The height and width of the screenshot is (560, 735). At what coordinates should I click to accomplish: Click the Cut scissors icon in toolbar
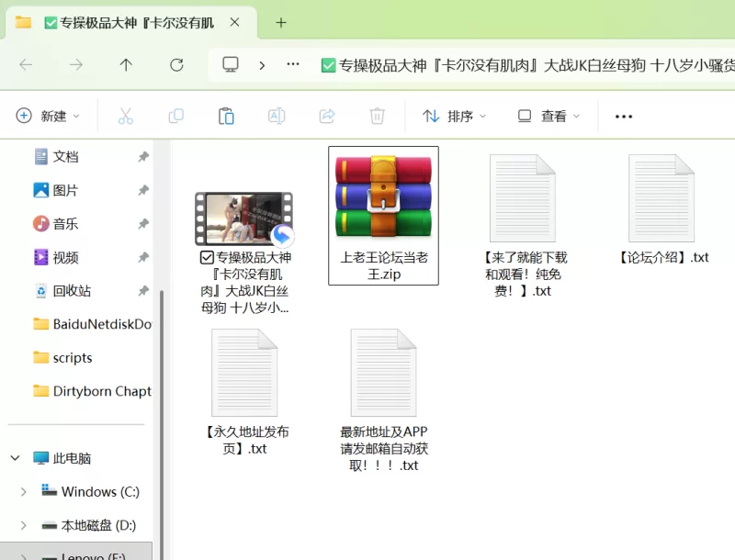126,116
